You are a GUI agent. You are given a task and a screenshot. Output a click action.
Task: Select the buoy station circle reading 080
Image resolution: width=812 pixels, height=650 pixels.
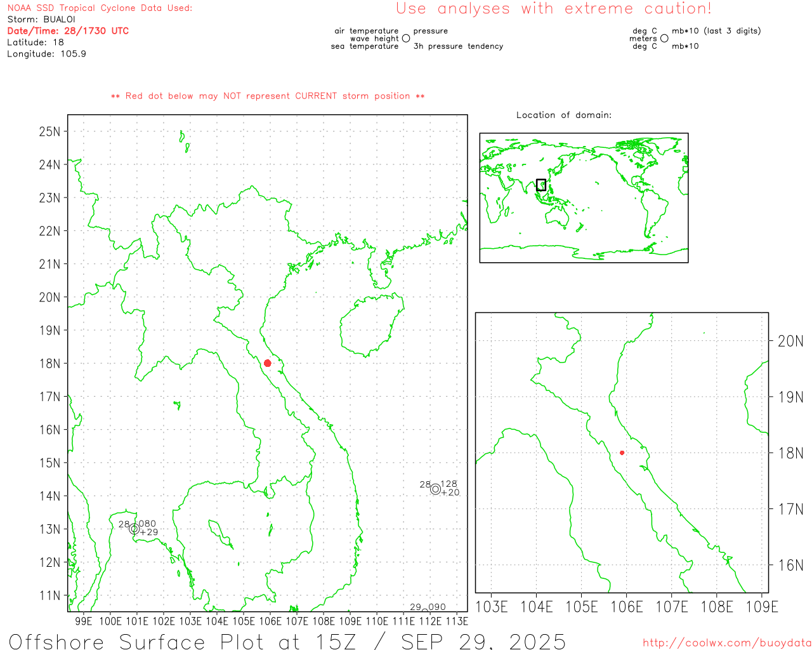pyautogui.click(x=134, y=529)
